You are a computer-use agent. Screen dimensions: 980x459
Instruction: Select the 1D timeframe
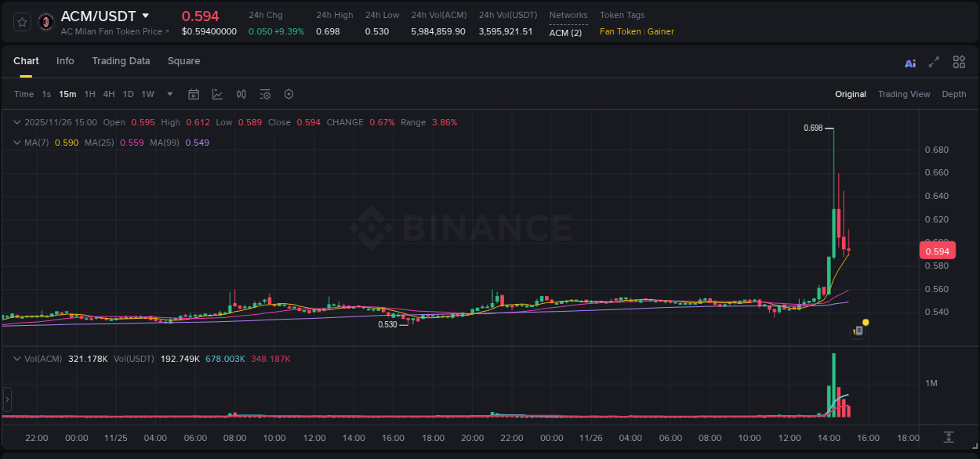click(x=129, y=94)
